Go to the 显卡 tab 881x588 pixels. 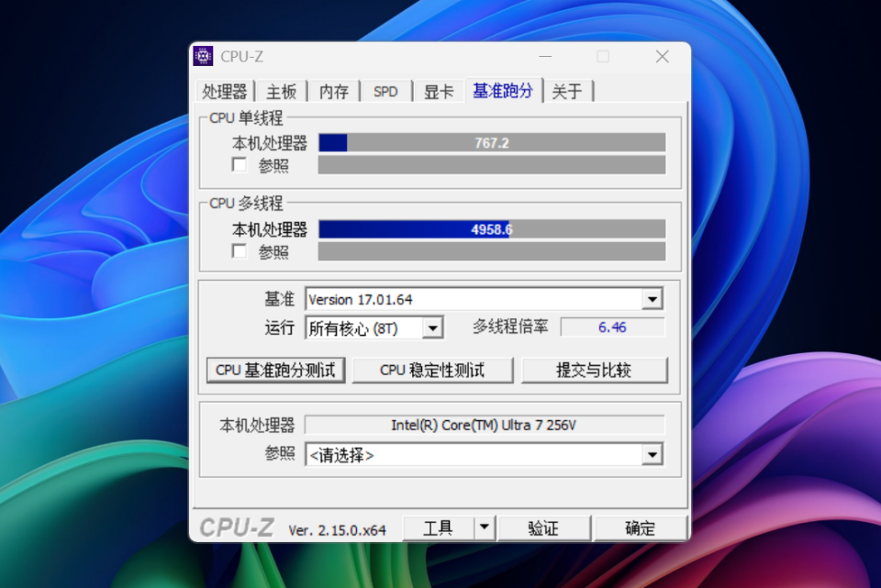[x=439, y=92]
